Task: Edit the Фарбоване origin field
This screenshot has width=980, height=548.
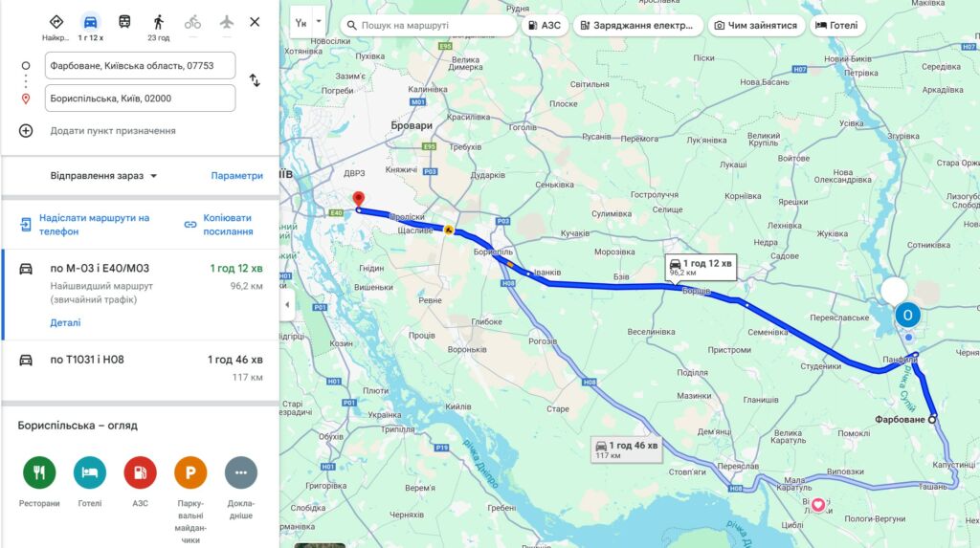Action: tap(140, 66)
